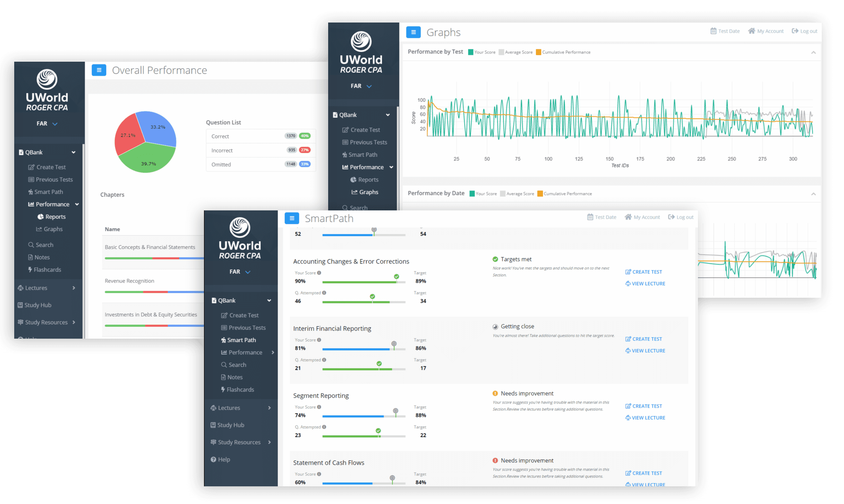Click Omitted row in Question List

coord(261,164)
